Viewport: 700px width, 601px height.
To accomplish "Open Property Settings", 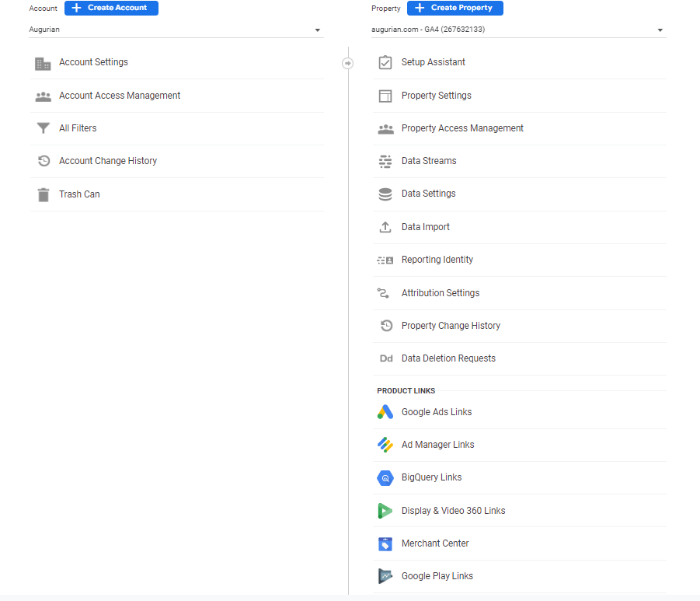I will 520,96.
